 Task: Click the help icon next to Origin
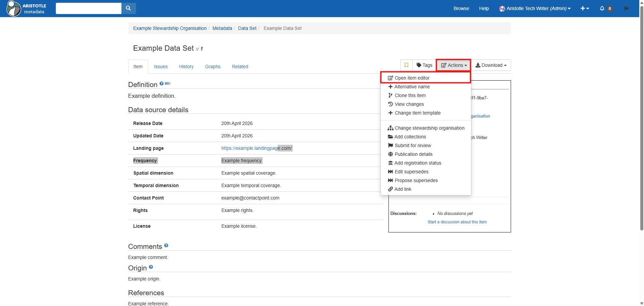pos(151,267)
